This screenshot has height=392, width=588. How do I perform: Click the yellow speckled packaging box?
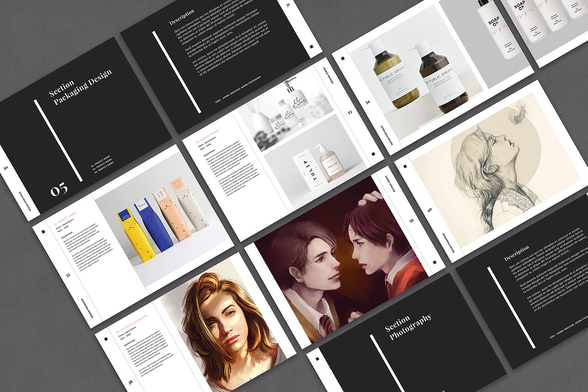pyautogui.click(x=134, y=234)
